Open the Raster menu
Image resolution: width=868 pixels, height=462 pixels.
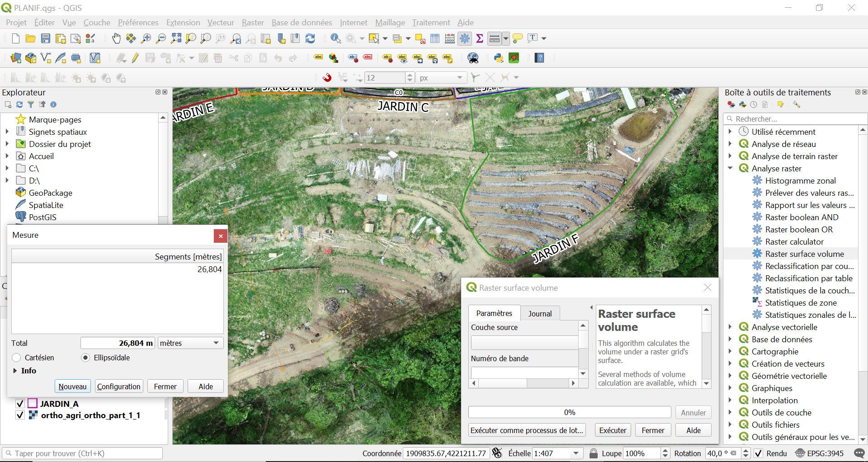(x=252, y=23)
